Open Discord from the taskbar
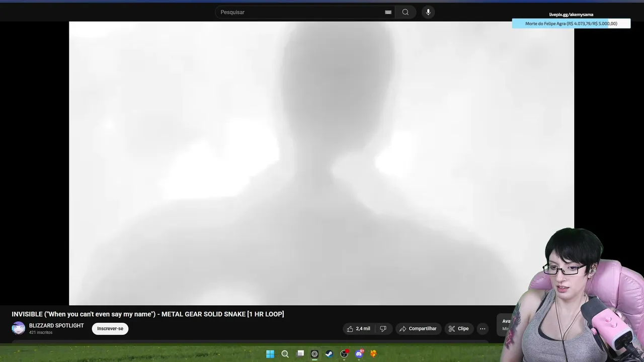Image resolution: width=644 pixels, height=362 pixels. pos(359,354)
